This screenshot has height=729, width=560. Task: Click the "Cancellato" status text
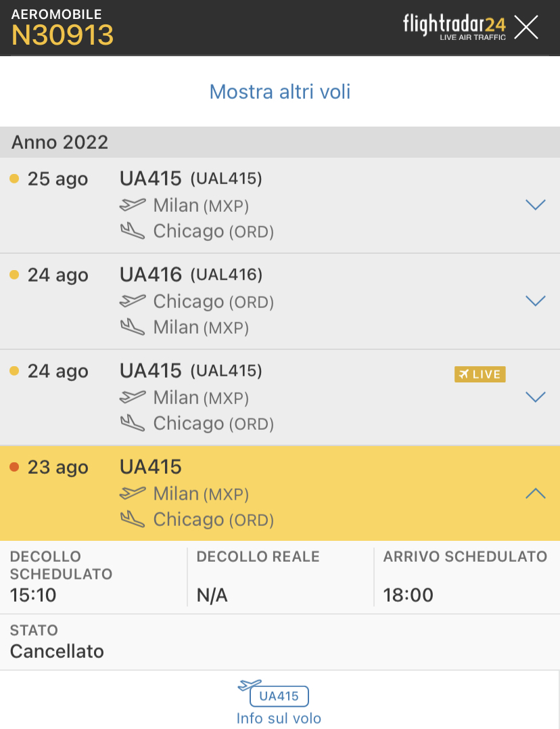[57, 651]
